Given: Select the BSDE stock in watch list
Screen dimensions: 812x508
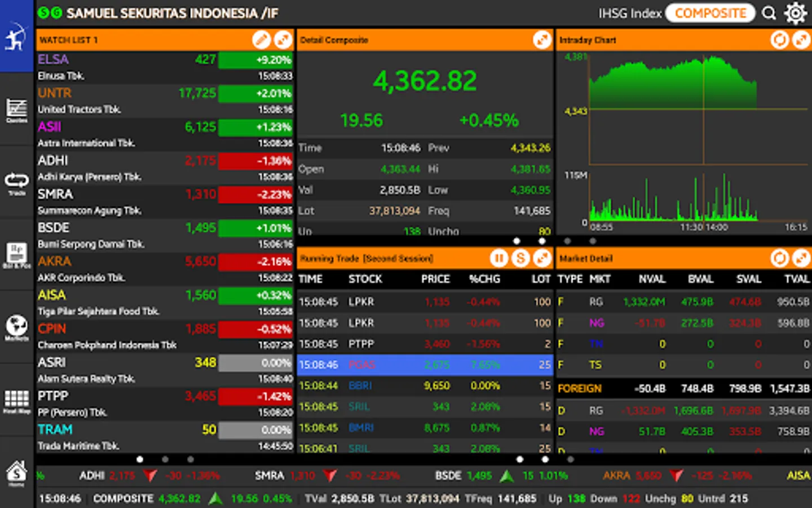Looking at the screenshot, I should pyautogui.click(x=165, y=235).
